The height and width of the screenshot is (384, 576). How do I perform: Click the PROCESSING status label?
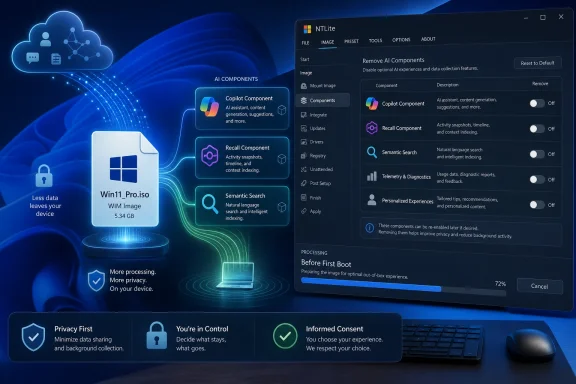(314, 252)
